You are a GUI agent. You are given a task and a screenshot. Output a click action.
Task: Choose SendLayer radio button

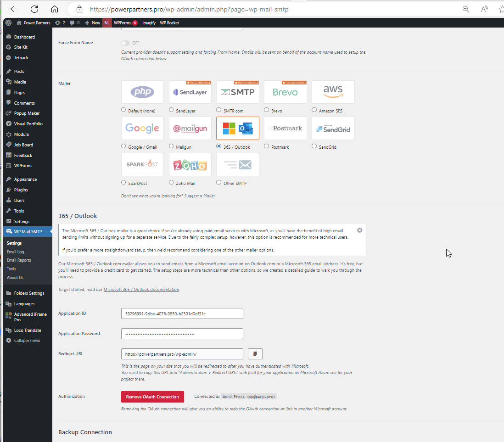pyautogui.click(x=171, y=110)
